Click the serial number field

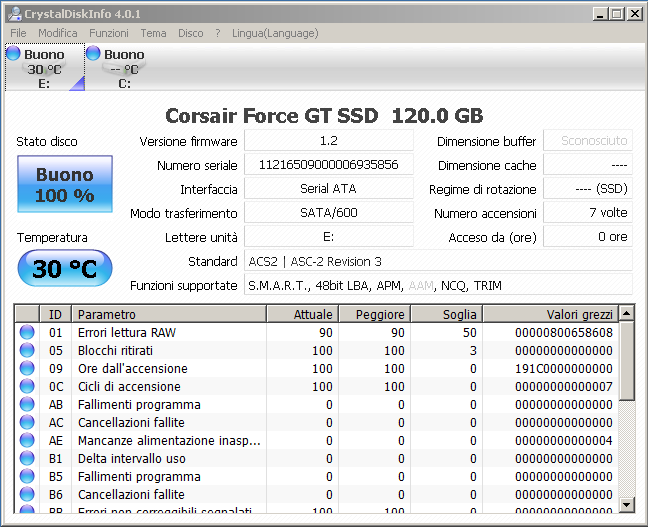(x=329, y=165)
